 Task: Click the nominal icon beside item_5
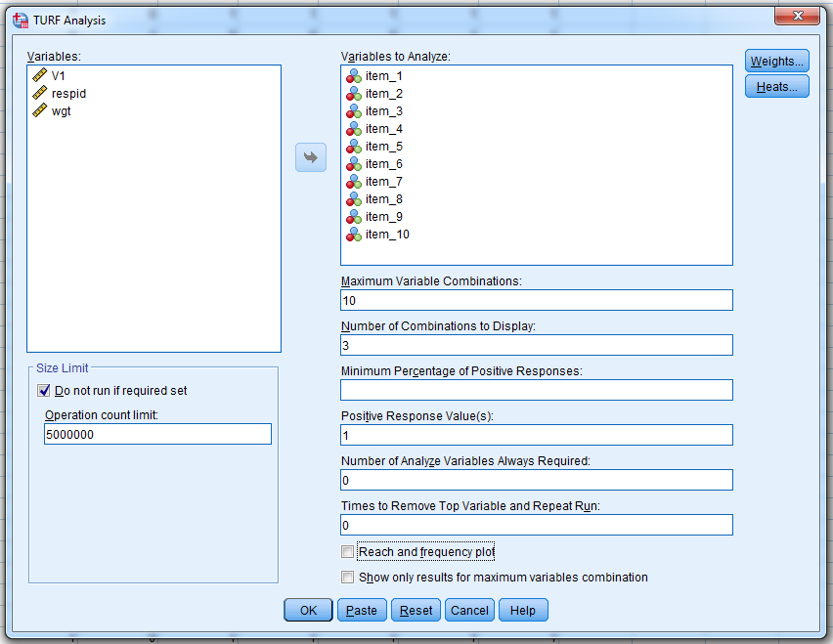pyautogui.click(x=353, y=146)
